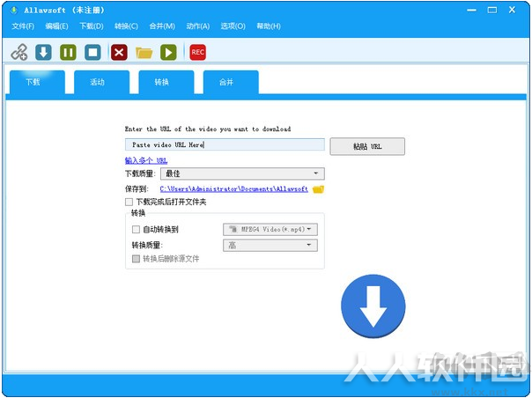This screenshot has height=398, width=532.
Task: Open the 下载(D) menu
Action: pyautogui.click(x=92, y=26)
